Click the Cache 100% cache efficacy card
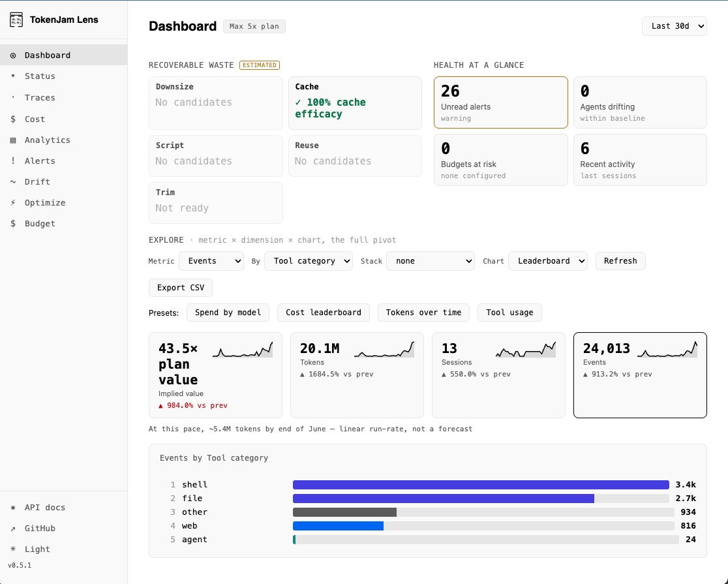Screen dimensions: 728x584 tap(355, 103)
